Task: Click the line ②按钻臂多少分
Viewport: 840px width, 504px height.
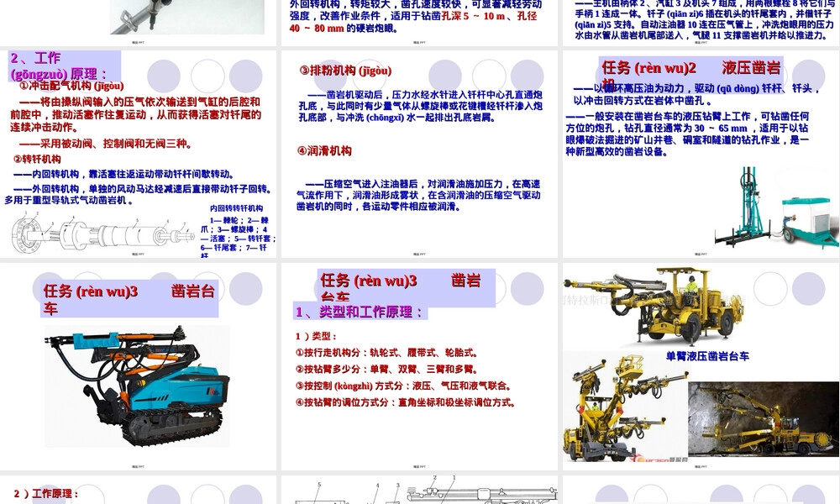Action: coord(386,370)
